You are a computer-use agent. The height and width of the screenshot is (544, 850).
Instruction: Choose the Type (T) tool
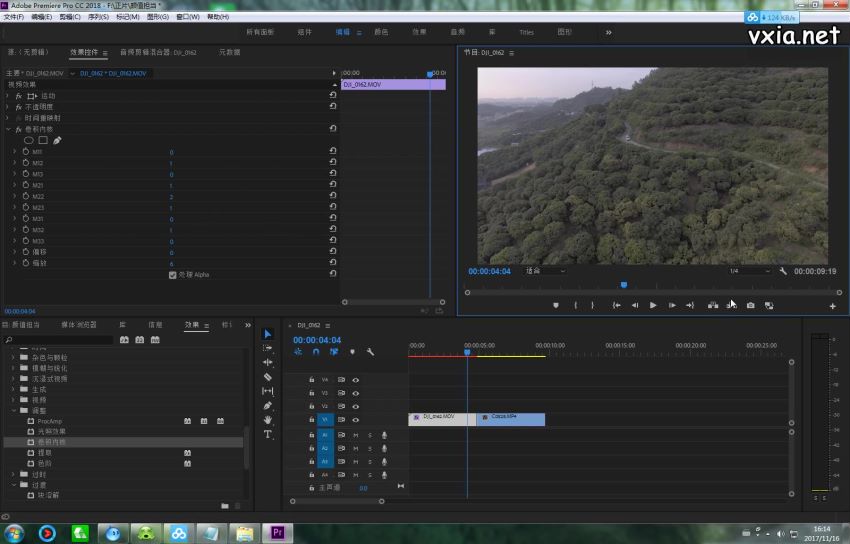[268, 435]
